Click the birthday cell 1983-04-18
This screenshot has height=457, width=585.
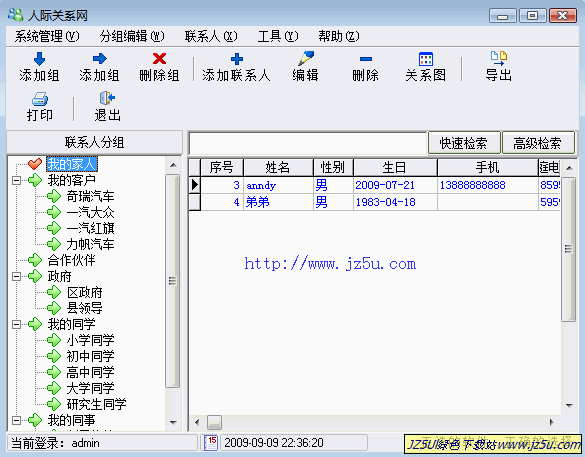click(x=395, y=202)
